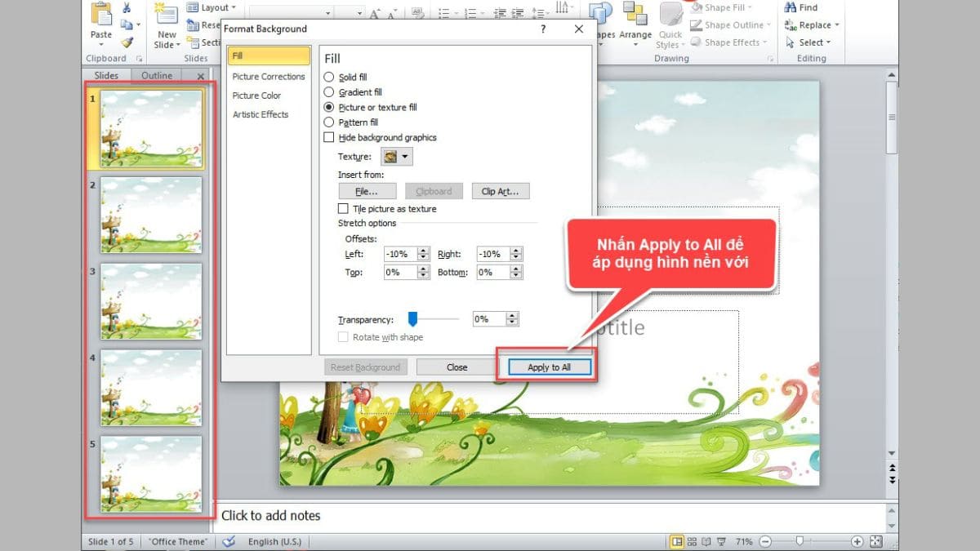The width and height of the screenshot is (980, 551).
Task: Open the Picture Corrections category in the dialog
Action: coord(268,76)
